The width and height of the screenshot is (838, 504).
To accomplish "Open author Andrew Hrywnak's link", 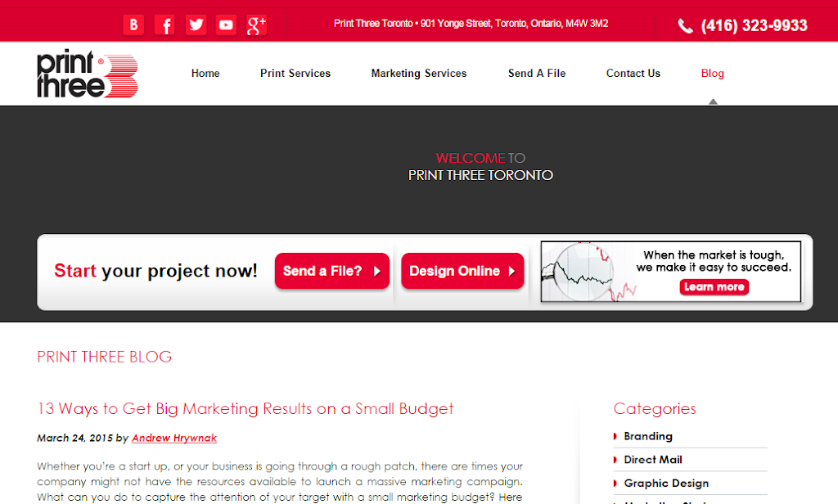I will [x=174, y=439].
